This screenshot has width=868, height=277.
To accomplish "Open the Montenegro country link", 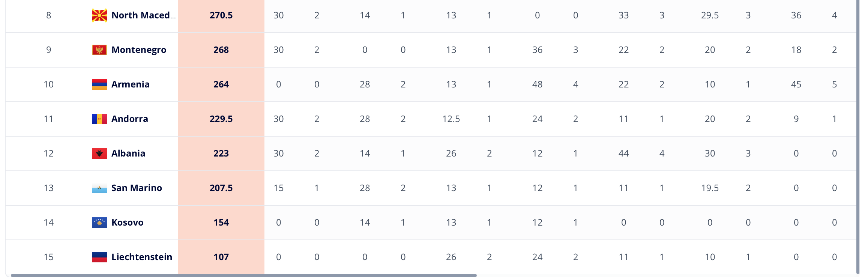I will click(x=139, y=50).
